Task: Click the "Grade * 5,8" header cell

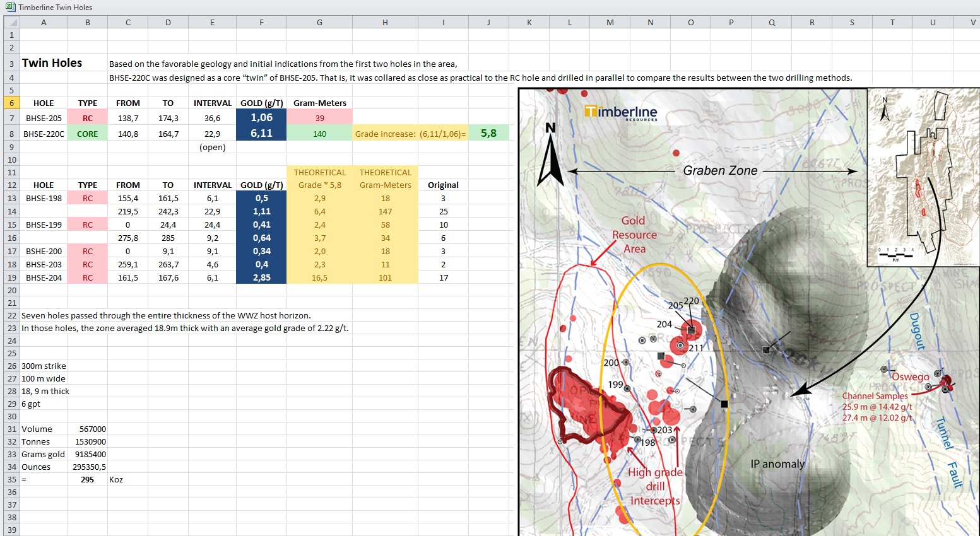Action: [x=319, y=185]
